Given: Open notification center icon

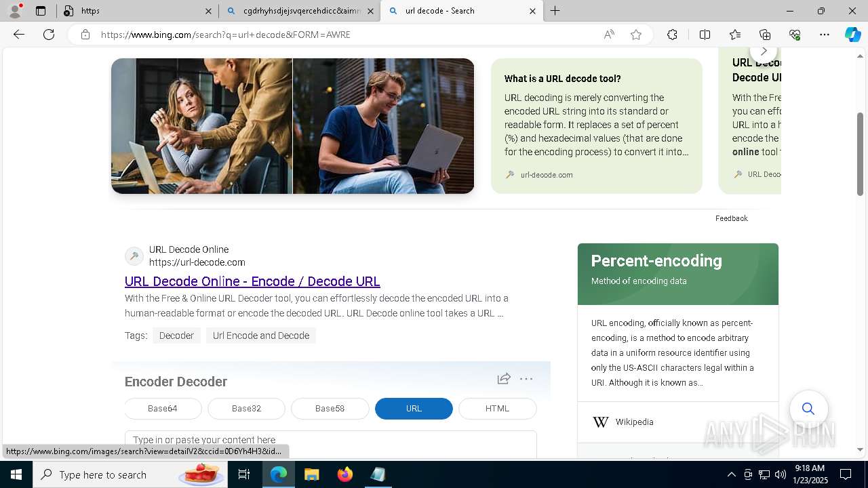Looking at the screenshot, I should coord(846,474).
